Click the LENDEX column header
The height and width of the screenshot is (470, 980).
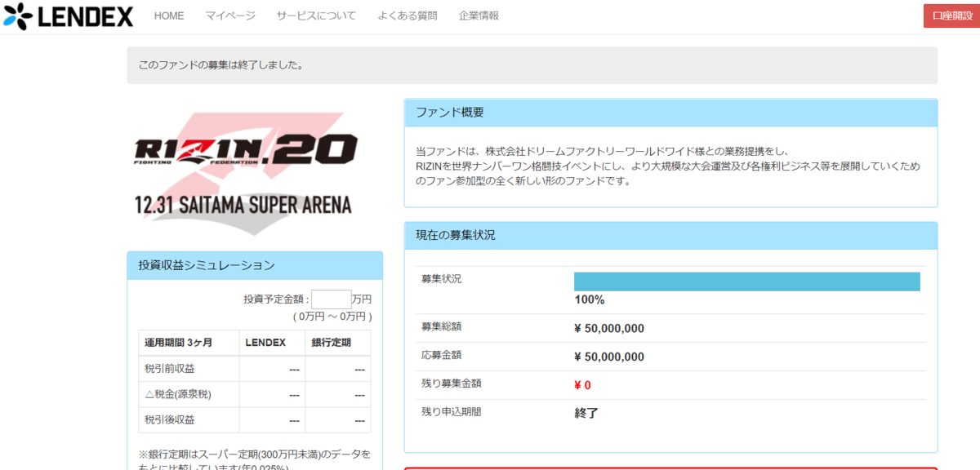point(265,343)
